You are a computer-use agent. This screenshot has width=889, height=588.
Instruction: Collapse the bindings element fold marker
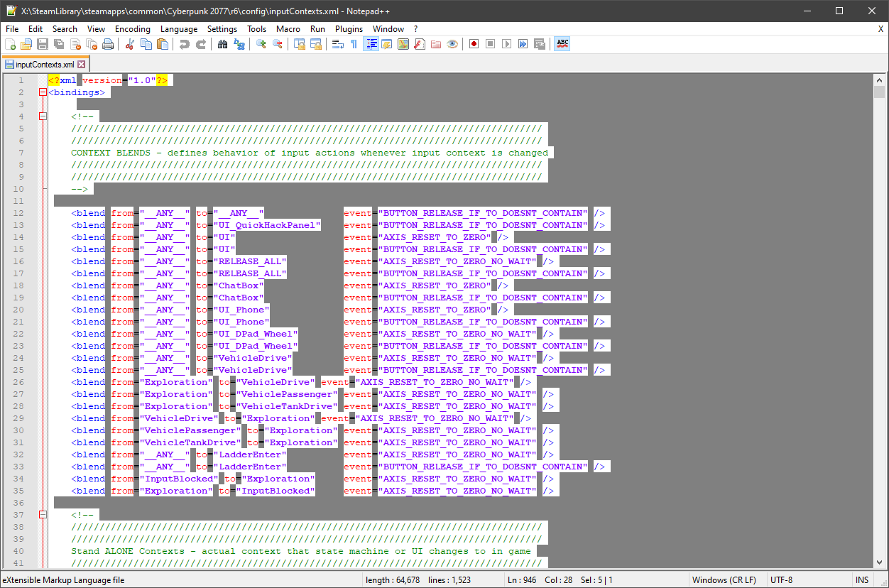tap(43, 92)
